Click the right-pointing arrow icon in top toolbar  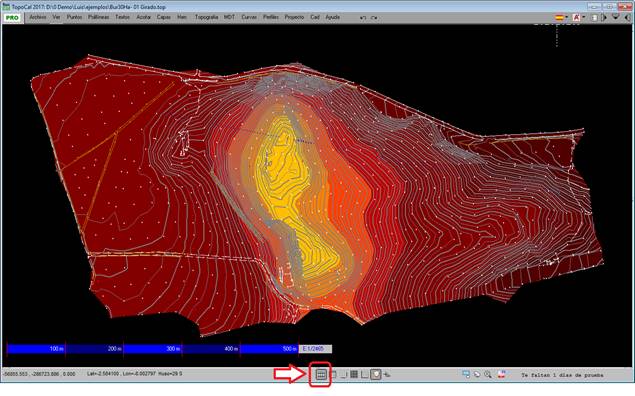(604, 17)
